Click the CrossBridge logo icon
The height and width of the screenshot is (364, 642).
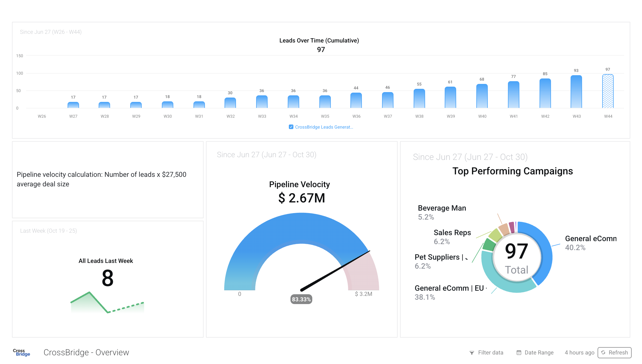(x=21, y=352)
